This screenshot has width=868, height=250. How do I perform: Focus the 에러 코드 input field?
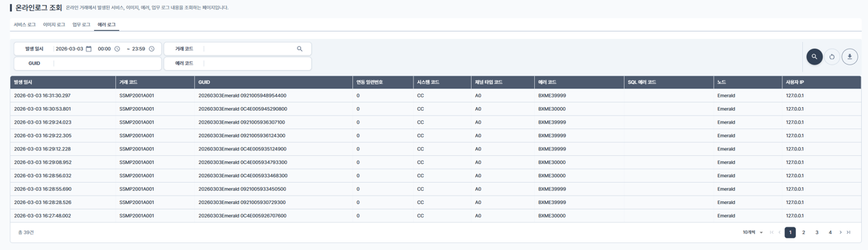(257, 63)
